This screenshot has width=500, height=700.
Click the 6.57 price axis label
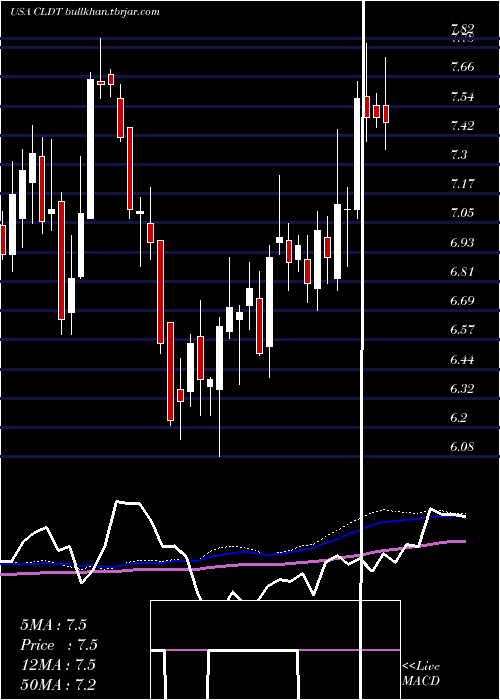point(462,330)
